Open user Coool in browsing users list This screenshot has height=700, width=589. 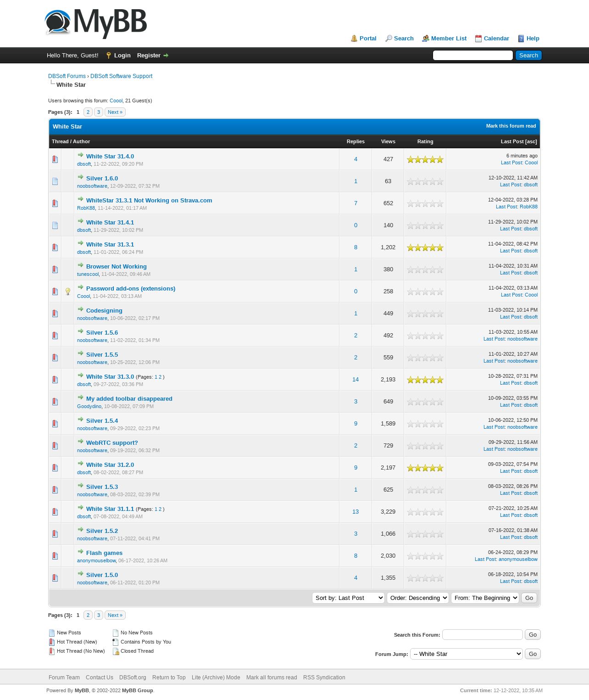click(x=116, y=101)
